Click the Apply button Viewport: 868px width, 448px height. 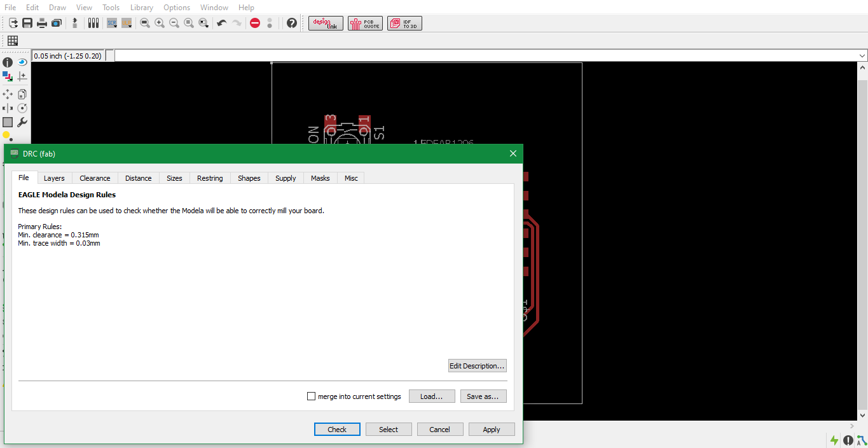[x=492, y=430]
